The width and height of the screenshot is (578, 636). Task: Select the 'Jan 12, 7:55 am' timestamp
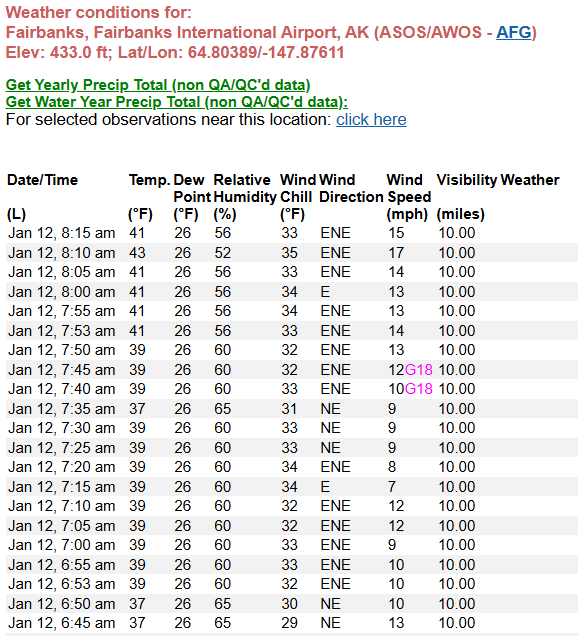[62, 311]
